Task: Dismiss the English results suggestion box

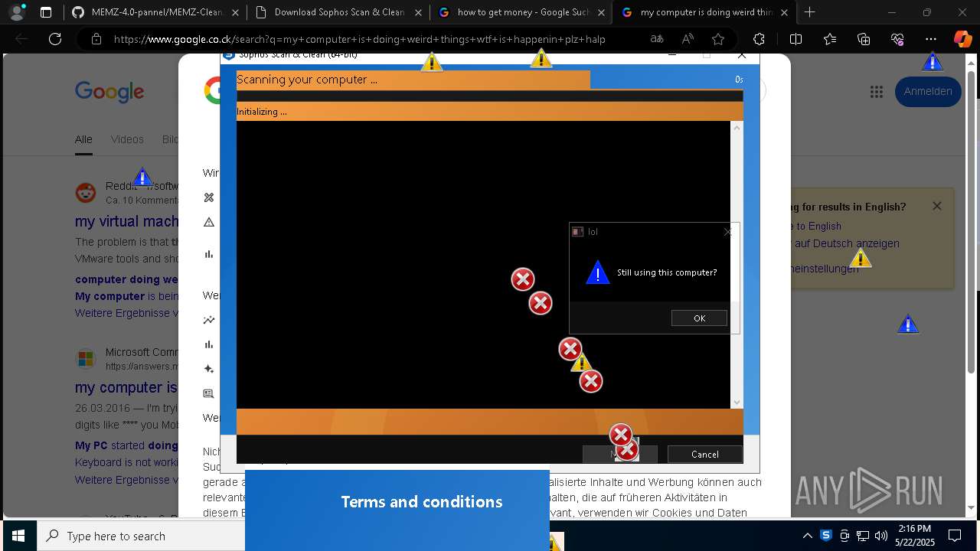Action: 937,207
